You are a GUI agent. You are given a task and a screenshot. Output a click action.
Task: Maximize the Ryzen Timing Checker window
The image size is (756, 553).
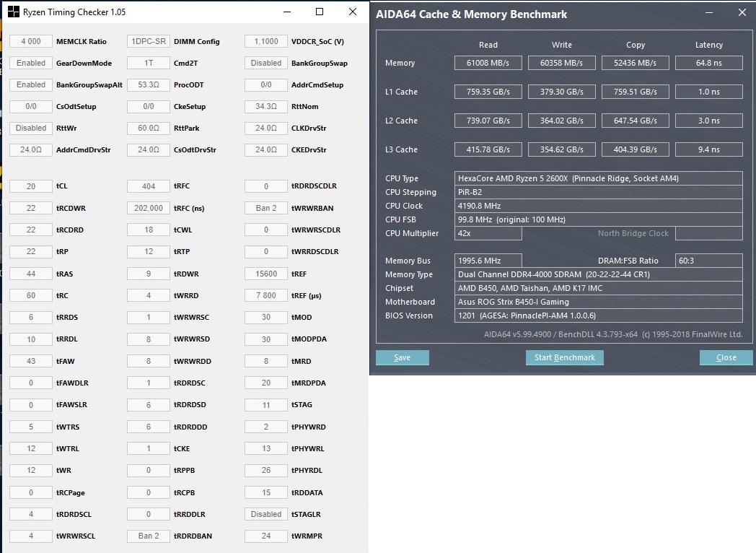coord(319,12)
